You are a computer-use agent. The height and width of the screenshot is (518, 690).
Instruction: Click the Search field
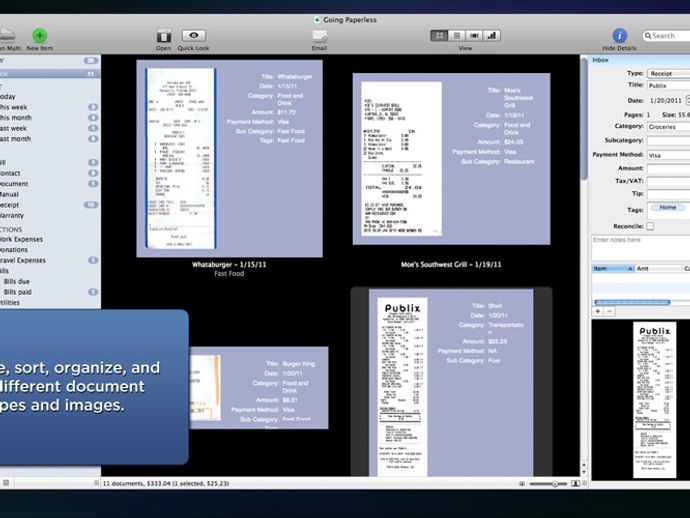click(x=666, y=36)
